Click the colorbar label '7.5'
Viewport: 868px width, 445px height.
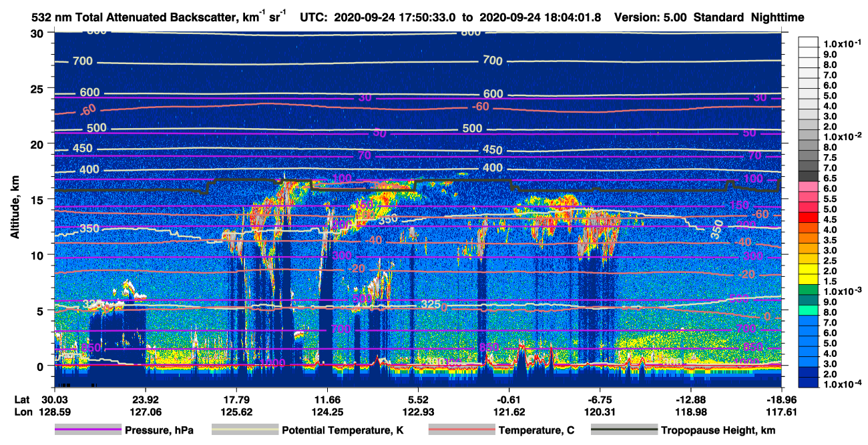[830, 157]
